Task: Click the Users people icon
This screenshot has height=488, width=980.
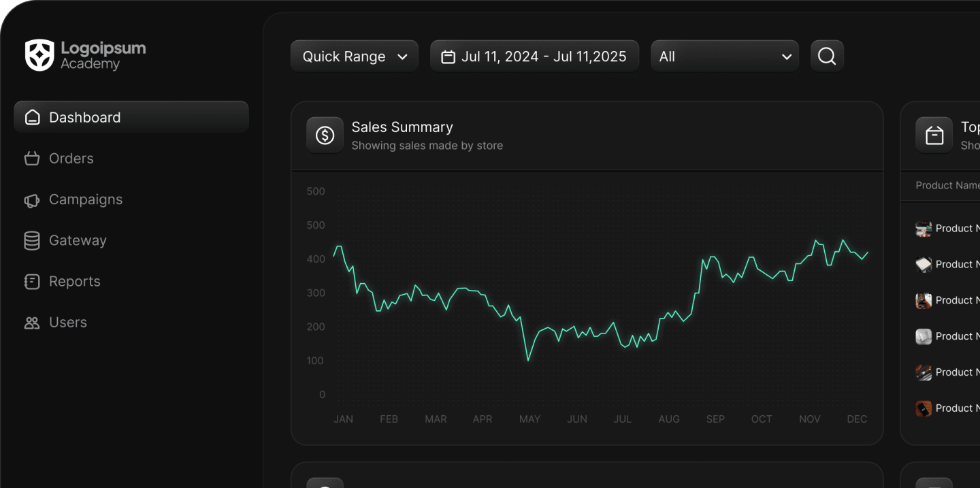Action: click(32, 323)
